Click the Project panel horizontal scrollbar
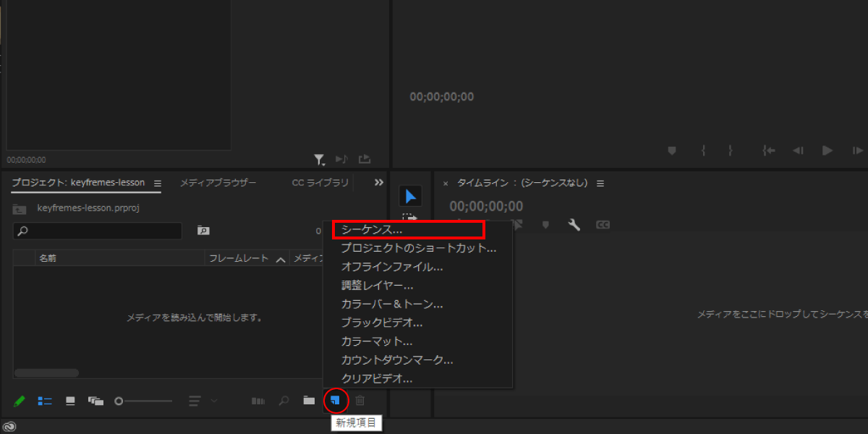 pyautogui.click(x=46, y=373)
